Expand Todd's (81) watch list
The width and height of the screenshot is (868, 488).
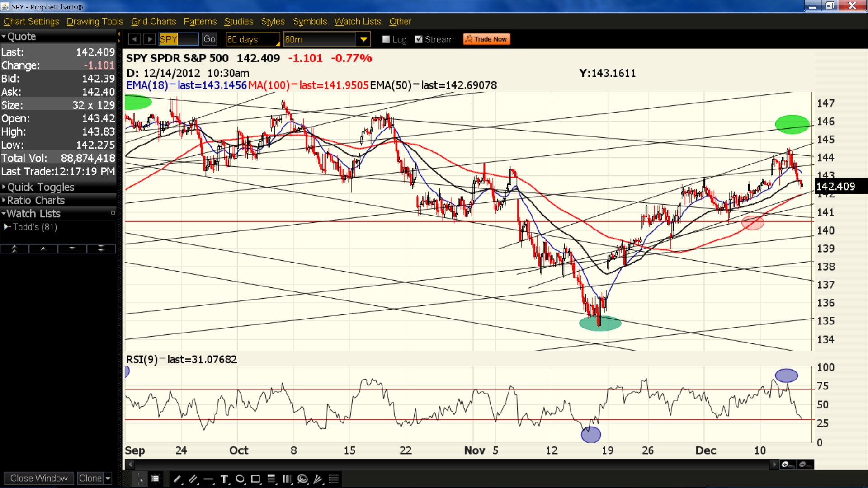click(6, 227)
